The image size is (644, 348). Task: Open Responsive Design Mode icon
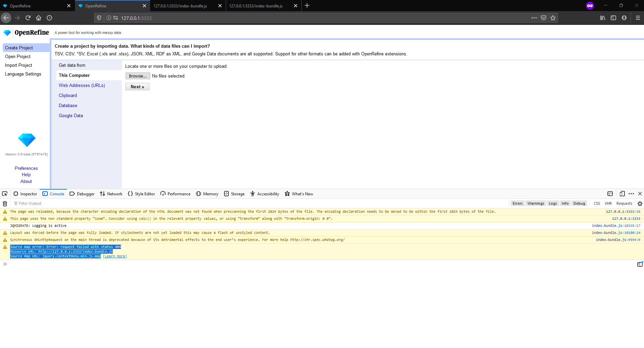[622, 194]
